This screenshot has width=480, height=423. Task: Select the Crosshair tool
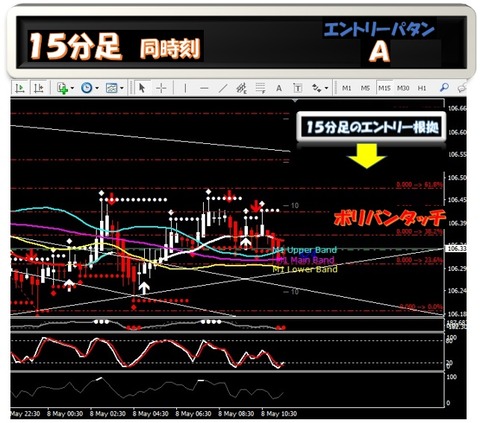tap(161, 88)
